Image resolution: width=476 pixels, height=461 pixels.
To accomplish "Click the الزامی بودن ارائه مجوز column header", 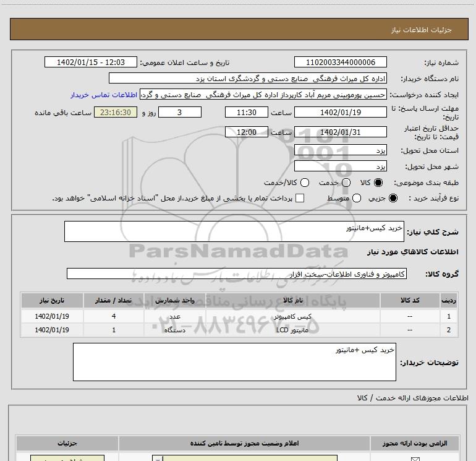I will pos(415,444).
